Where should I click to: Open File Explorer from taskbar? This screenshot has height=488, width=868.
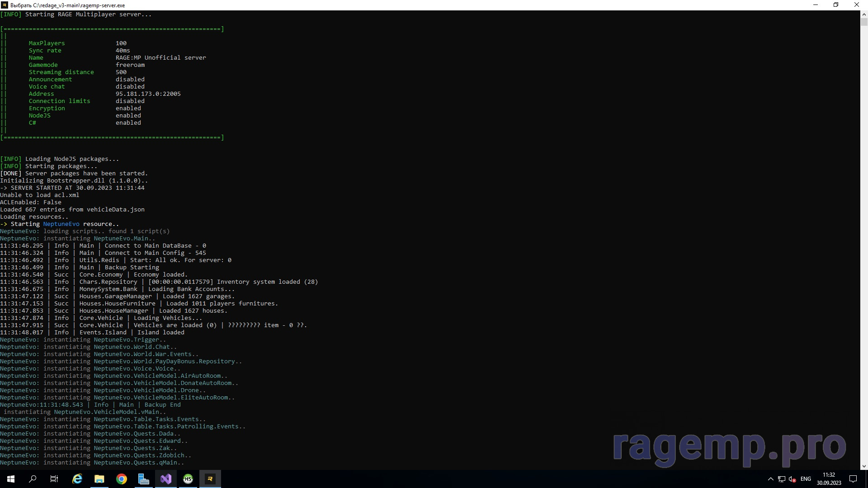click(99, 479)
